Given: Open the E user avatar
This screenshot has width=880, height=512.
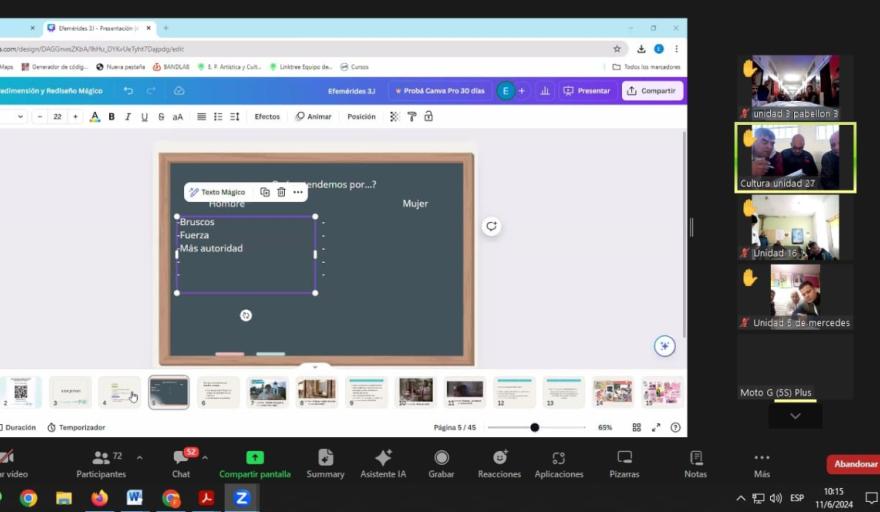Looking at the screenshot, I should point(506,91).
